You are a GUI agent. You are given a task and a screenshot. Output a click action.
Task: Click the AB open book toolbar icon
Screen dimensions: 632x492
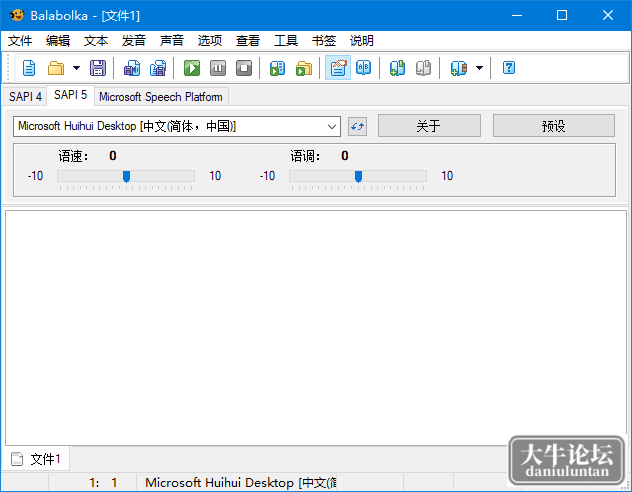(364, 68)
